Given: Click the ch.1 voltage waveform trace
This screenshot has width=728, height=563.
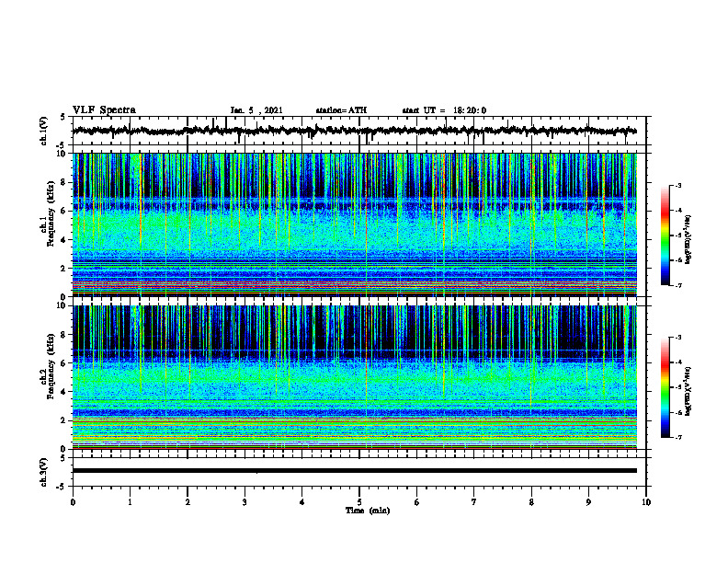Looking at the screenshot, I should click(x=354, y=131).
